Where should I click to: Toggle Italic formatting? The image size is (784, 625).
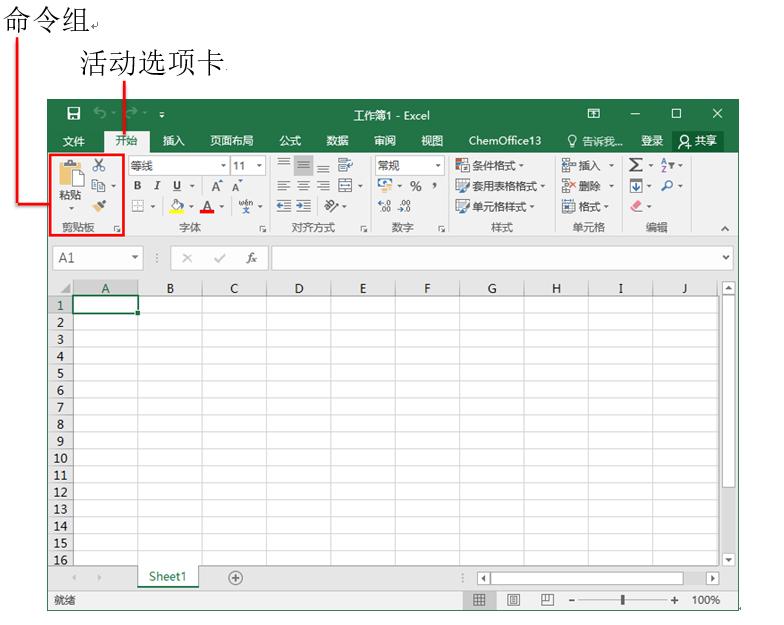click(x=157, y=186)
